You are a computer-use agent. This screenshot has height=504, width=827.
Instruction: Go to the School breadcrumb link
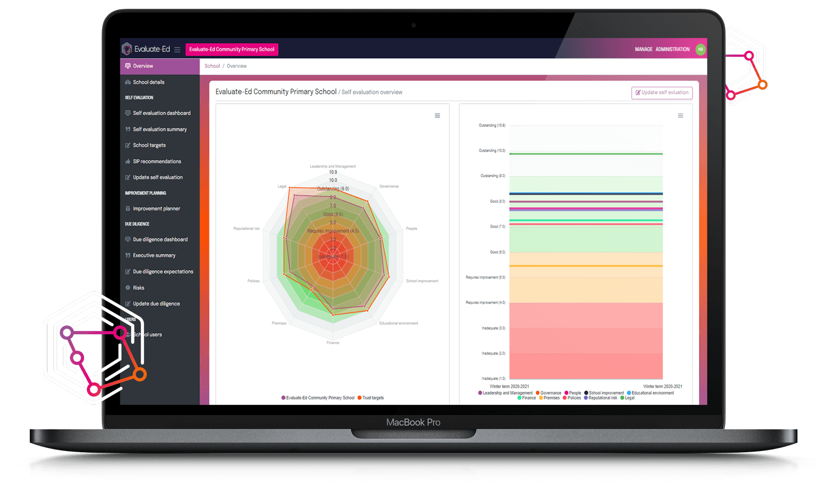pyautogui.click(x=212, y=66)
